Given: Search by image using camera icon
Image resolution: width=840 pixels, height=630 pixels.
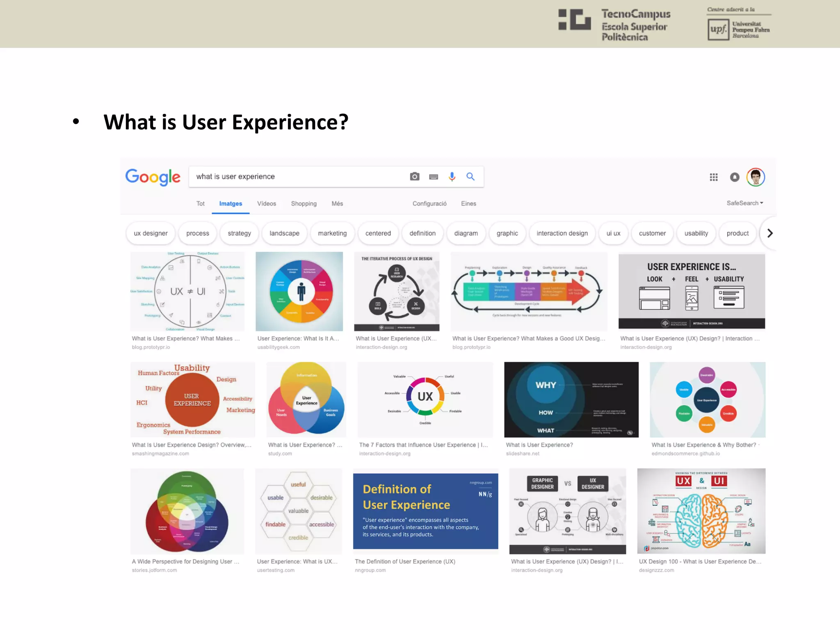Looking at the screenshot, I should [415, 176].
